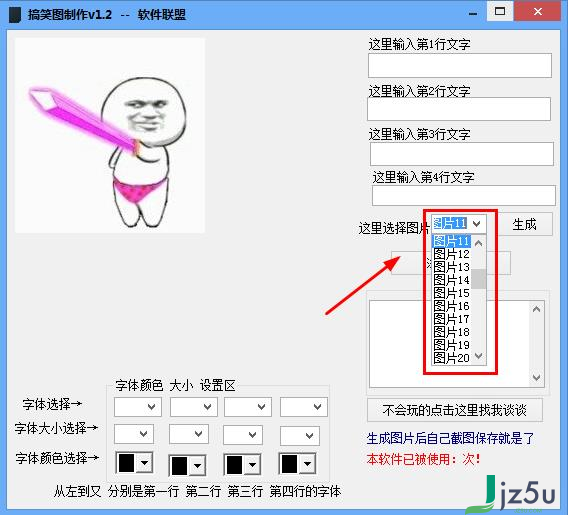Select 图片12 from the dropdown list
Viewport: 568px width, 515px height.
coord(451,254)
